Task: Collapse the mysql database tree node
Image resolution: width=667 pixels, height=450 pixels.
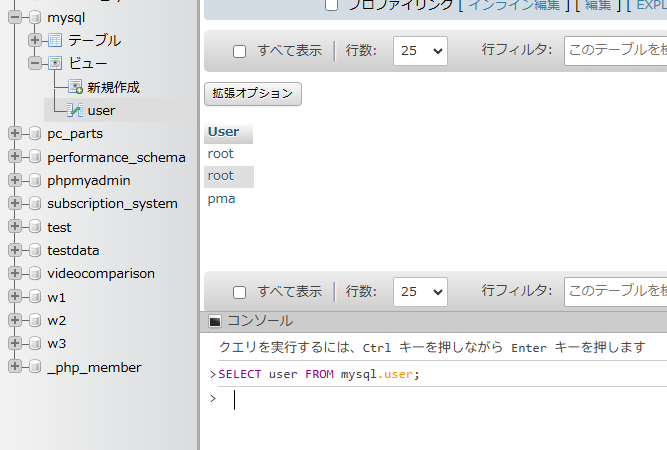Action: coord(15,17)
